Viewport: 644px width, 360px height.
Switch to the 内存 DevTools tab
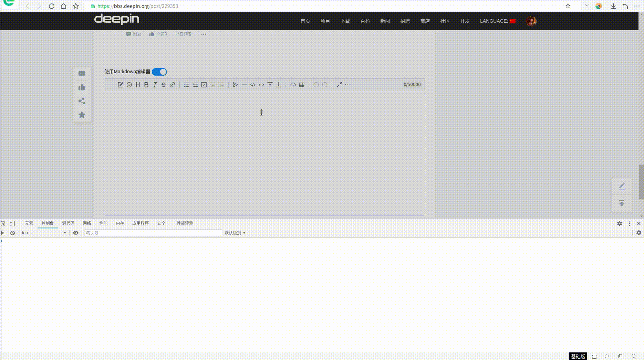pyautogui.click(x=120, y=223)
